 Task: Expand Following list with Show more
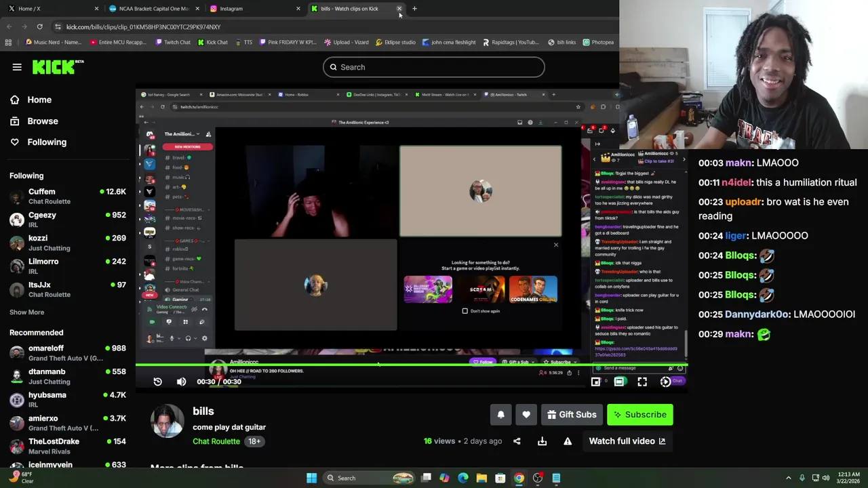26,312
